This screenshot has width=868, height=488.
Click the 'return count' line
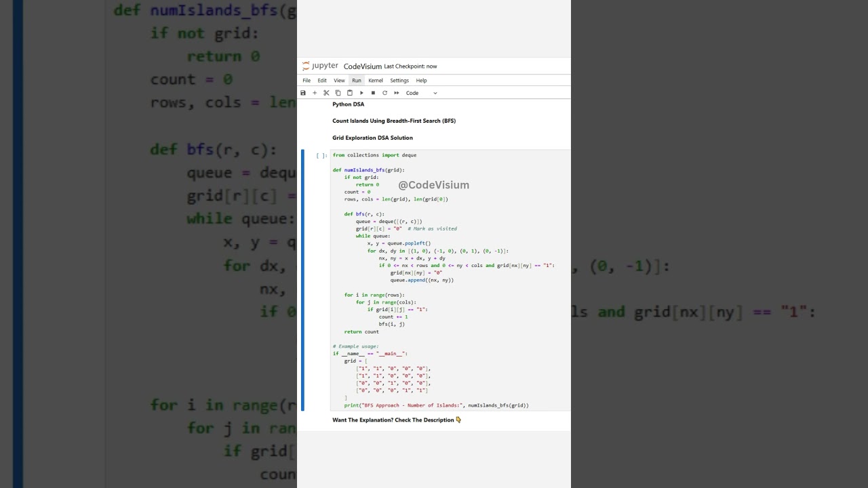[x=361, y=331]
